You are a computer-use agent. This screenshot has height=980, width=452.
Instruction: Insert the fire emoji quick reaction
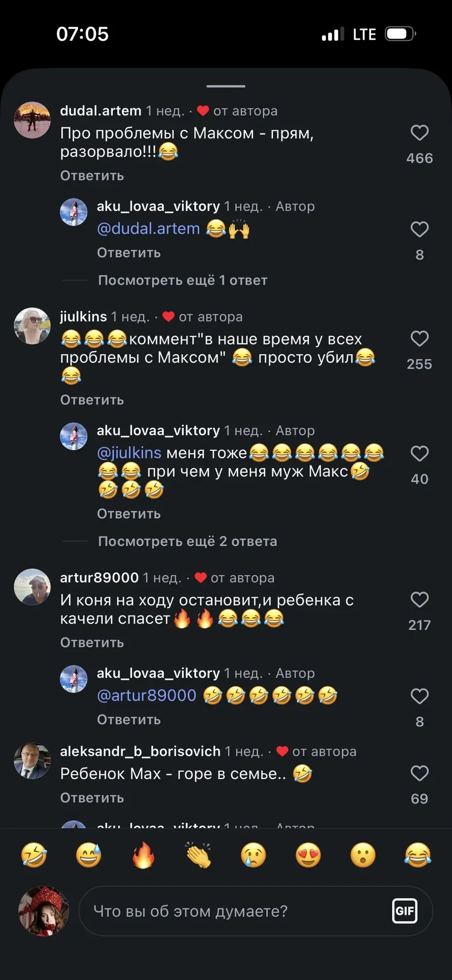pos(143,855)
